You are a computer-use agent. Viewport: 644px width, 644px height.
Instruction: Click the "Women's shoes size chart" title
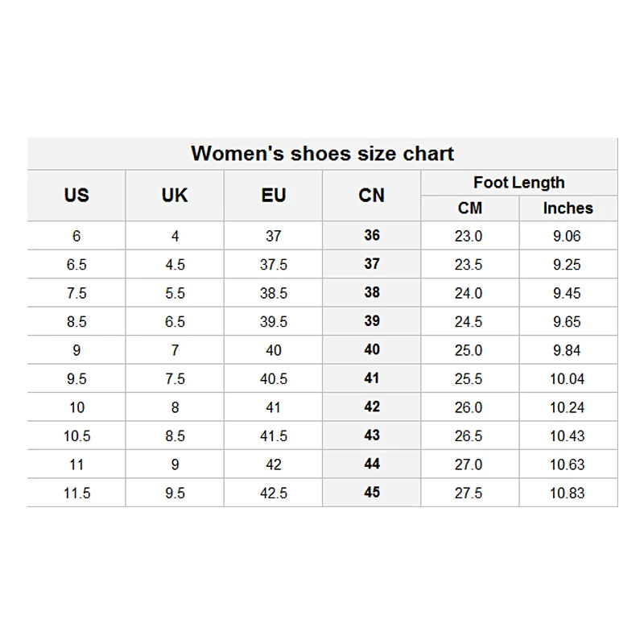click(x=322, y=154)
